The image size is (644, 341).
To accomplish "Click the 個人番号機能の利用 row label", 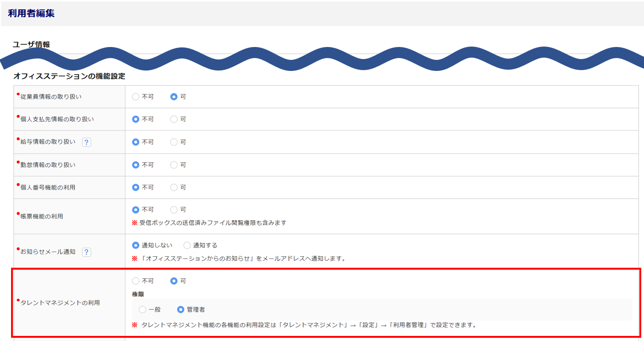I will pyautogui.click(x=48, y=188).
